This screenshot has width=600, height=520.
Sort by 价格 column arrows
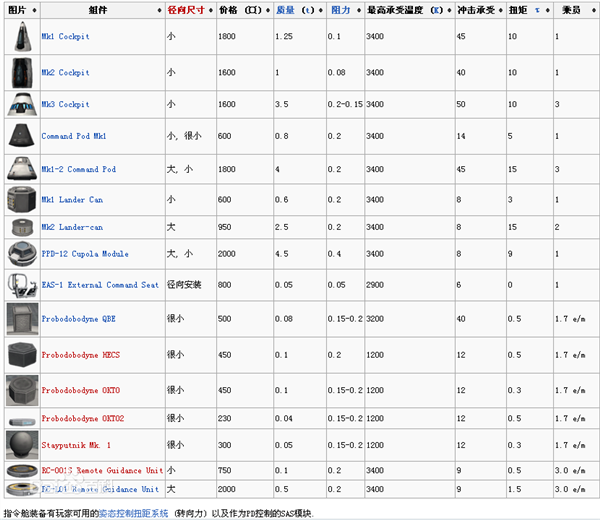pos(268,10)
